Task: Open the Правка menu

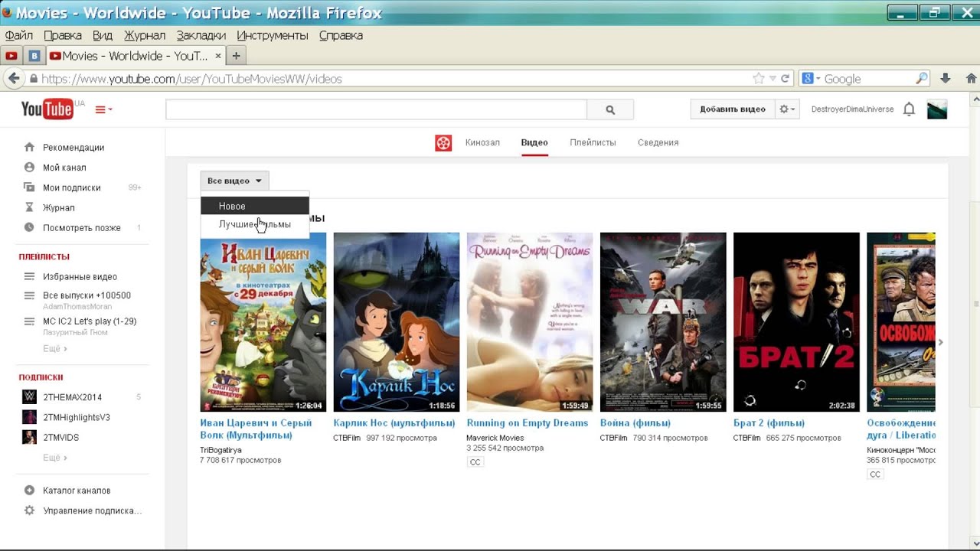Action: point(63,35)
